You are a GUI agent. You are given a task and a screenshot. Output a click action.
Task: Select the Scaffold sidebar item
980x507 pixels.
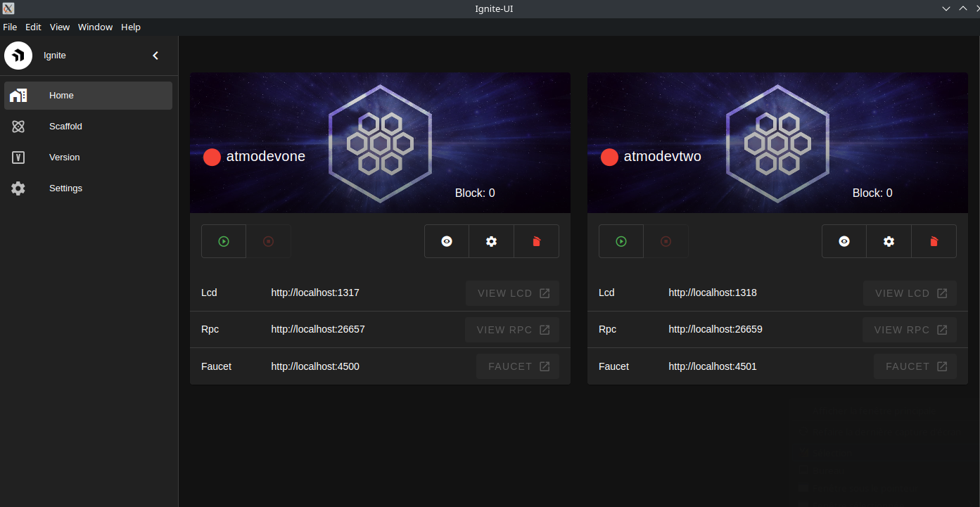point(65,126)
